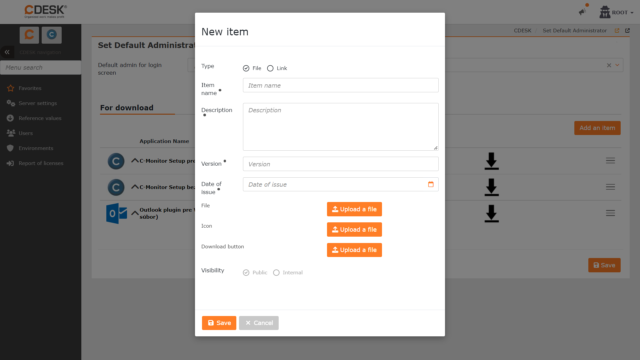Collapse the second C-Monitor Setup row chevron
The height and width of the screenshot is (360, 640).
[135, 187]
